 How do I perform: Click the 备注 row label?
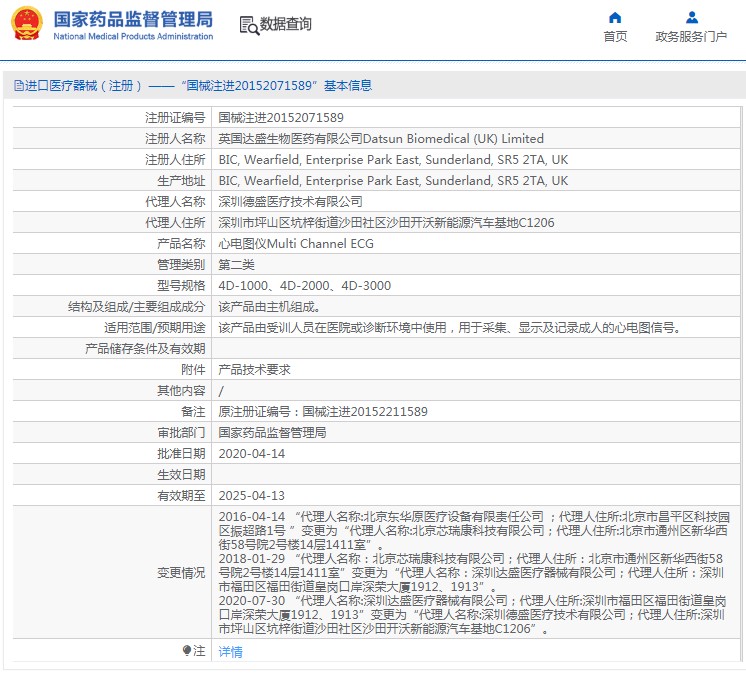pyautogui.click(x=193, y=411)
